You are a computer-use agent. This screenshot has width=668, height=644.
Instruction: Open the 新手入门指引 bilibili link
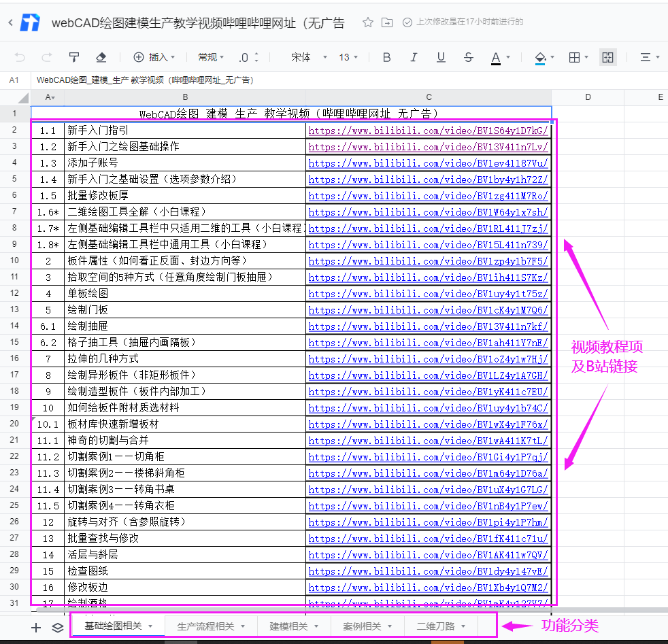point(427,130)
